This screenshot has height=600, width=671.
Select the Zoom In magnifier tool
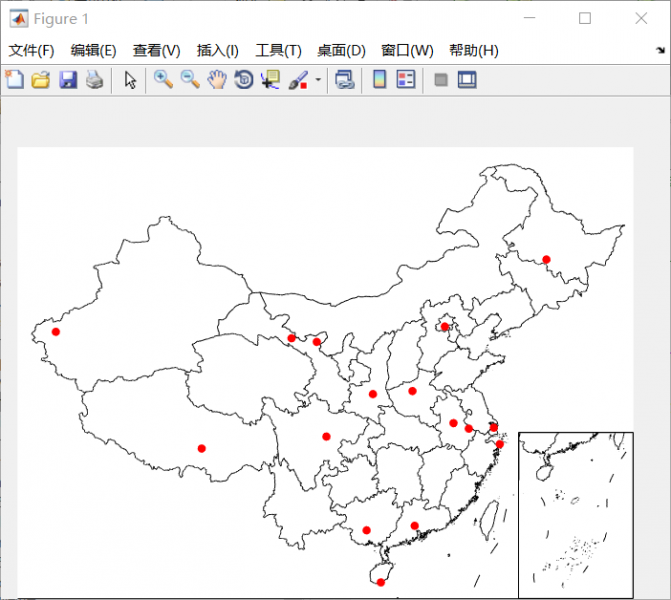[163, 80]
